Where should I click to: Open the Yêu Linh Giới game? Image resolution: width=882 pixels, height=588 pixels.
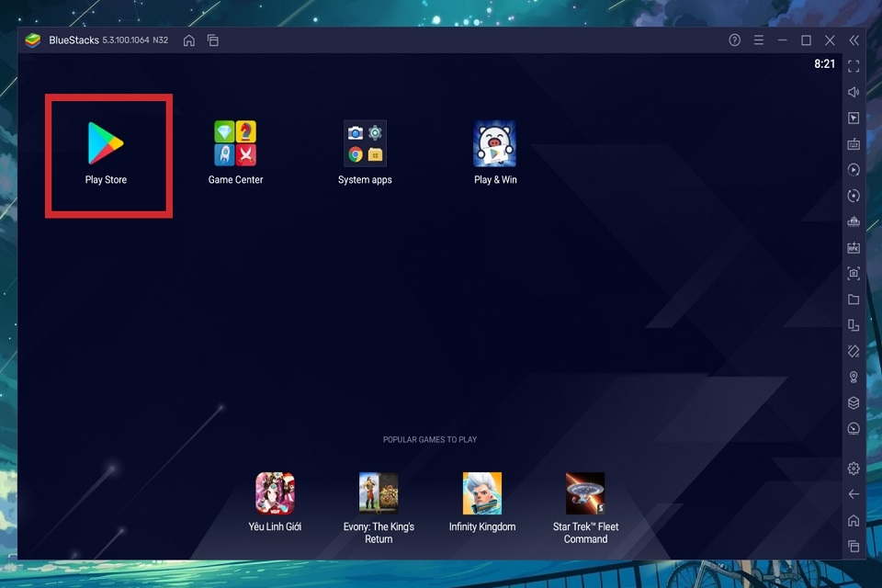[275, 493]
